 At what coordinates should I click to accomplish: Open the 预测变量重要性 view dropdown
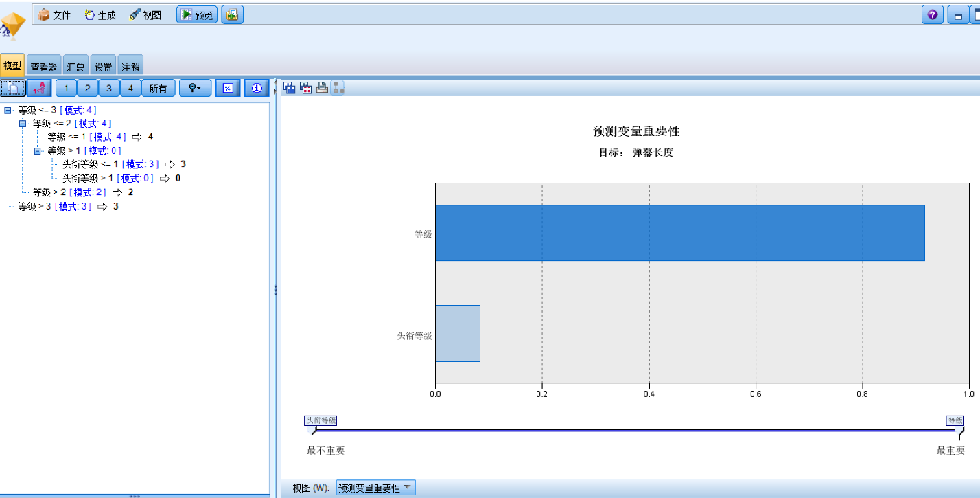[376, 488]
